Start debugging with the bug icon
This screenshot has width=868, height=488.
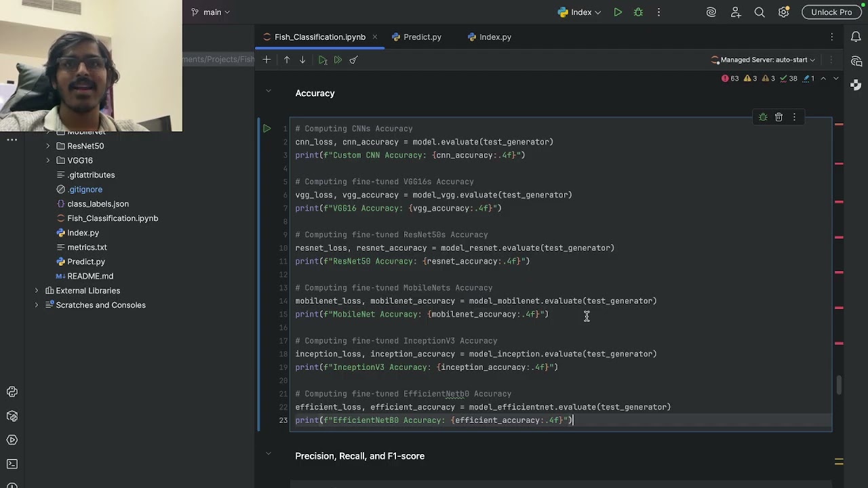(638, 12)
